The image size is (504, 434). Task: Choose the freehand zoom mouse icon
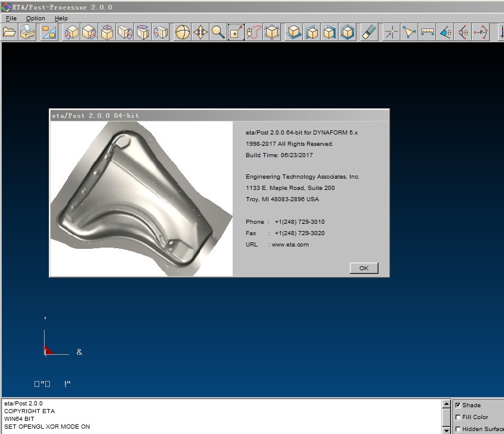pos(254,32)
